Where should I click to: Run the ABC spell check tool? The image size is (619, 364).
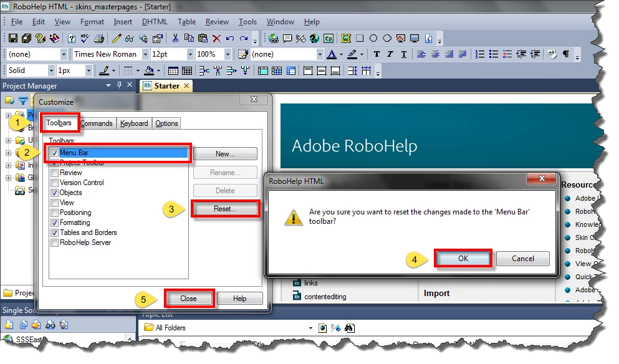click(x=85, y=38)
